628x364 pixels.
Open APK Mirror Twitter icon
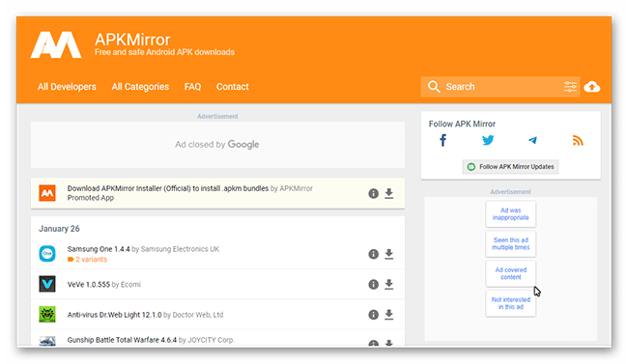click(x=488, y=140)
